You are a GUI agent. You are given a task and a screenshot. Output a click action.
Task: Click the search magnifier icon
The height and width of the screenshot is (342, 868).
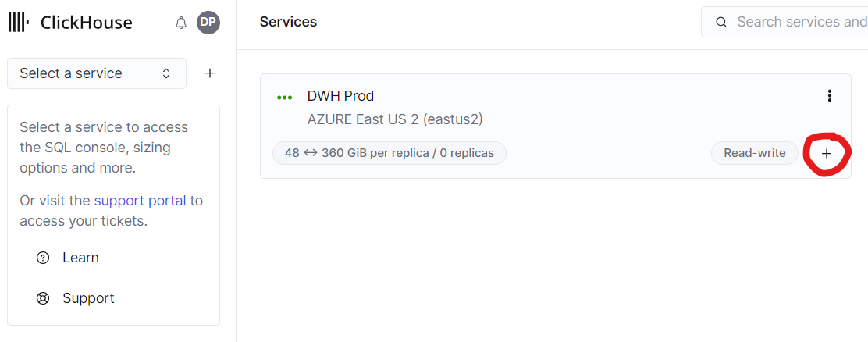pyautogui.click(x=721, y=22)
